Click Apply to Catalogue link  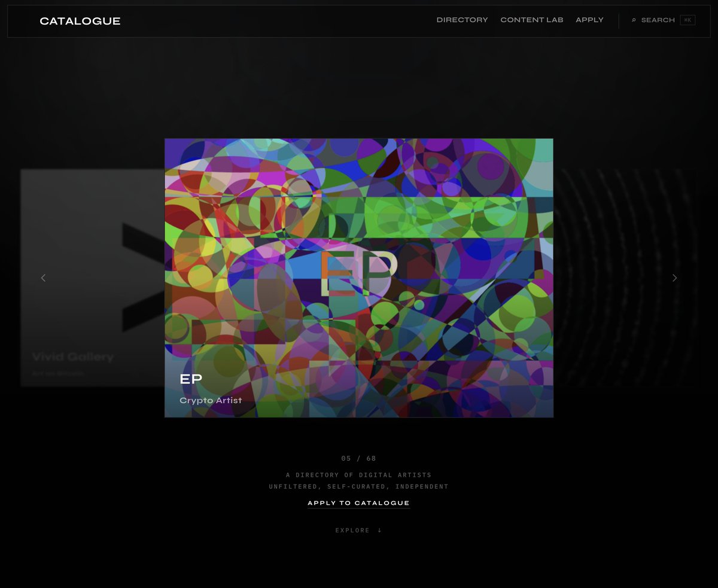(358, 503)
